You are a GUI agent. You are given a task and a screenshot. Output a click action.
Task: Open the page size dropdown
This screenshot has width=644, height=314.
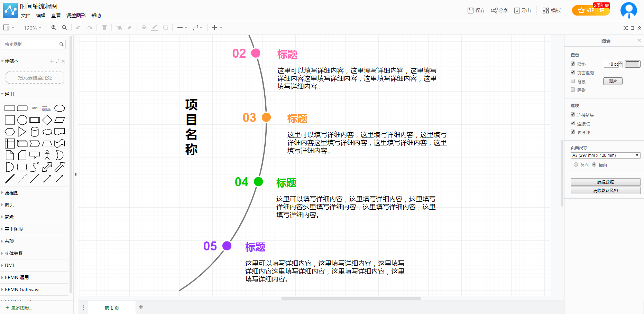coord(605,155)
